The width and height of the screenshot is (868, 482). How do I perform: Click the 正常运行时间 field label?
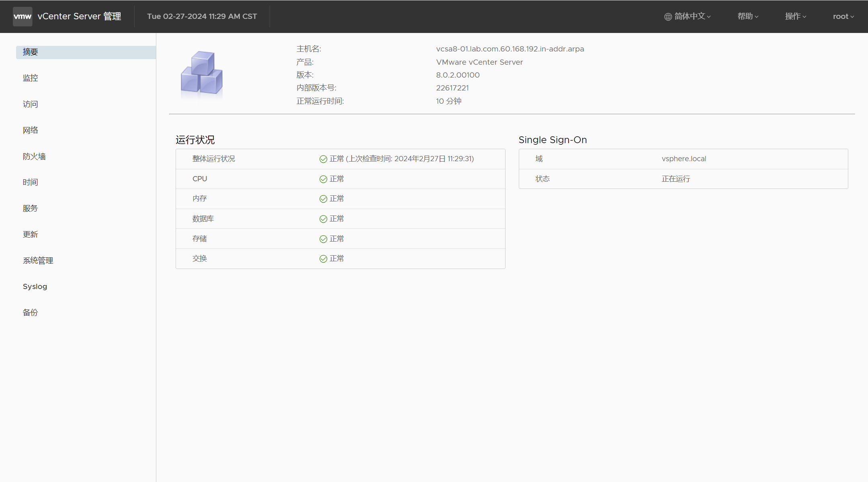pyautogui.click(x=320, y=101)
